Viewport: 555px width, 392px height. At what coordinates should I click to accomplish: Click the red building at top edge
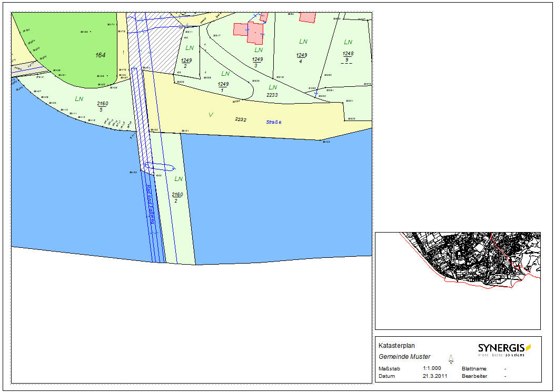pos(307,17)
